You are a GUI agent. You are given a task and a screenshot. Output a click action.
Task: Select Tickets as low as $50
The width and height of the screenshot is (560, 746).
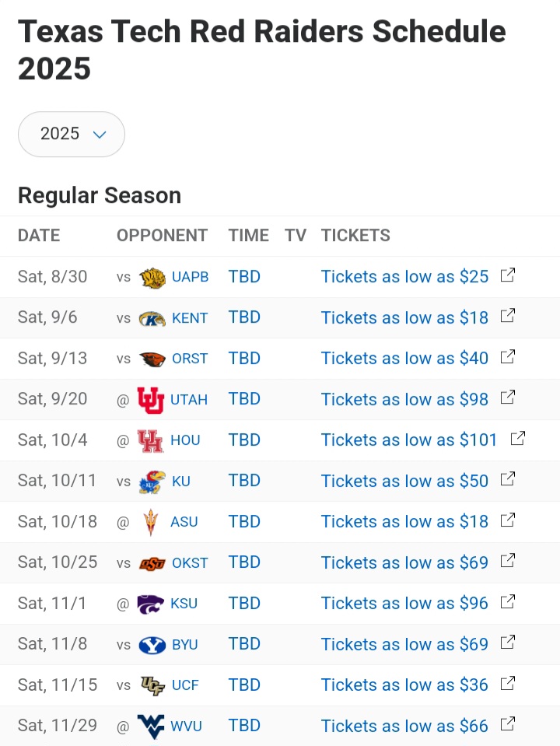(x=404, y=481)
